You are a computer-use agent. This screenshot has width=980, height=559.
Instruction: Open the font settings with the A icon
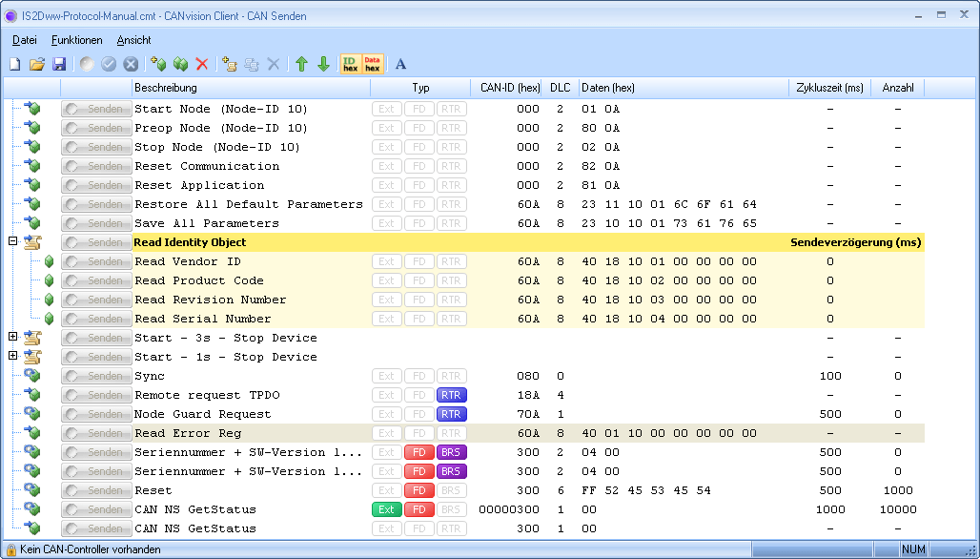point(398,64)
